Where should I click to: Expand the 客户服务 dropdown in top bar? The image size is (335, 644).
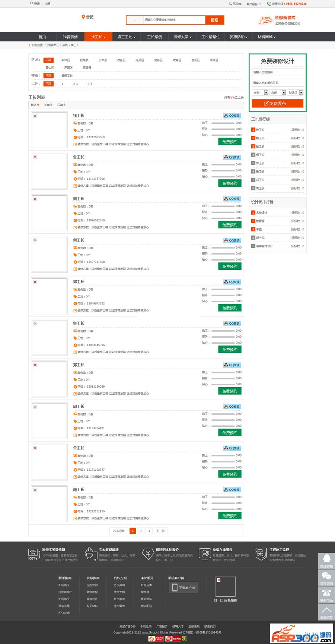pyautogui.click(x=254, y=4)
